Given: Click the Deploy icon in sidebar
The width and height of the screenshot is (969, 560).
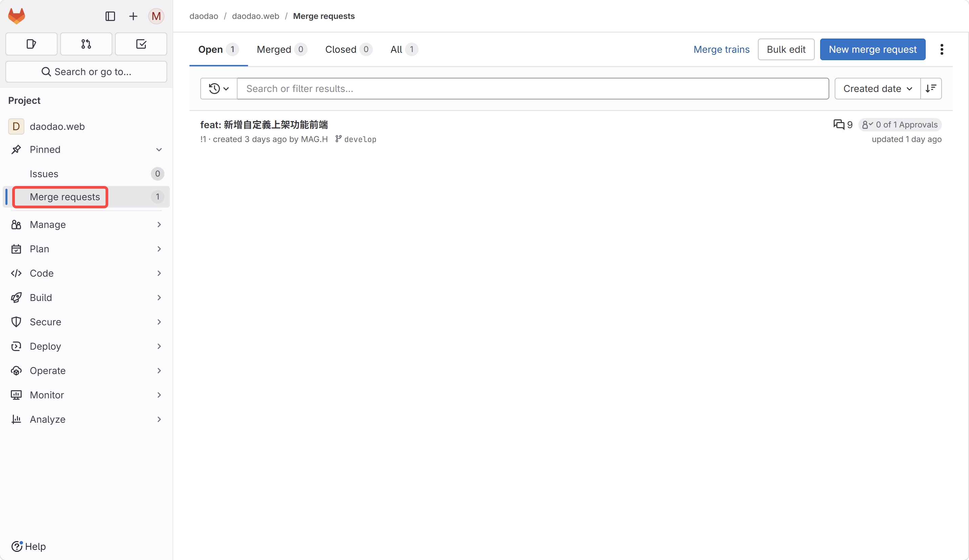Looking at the screenshot, I should (x=16, y=346).
